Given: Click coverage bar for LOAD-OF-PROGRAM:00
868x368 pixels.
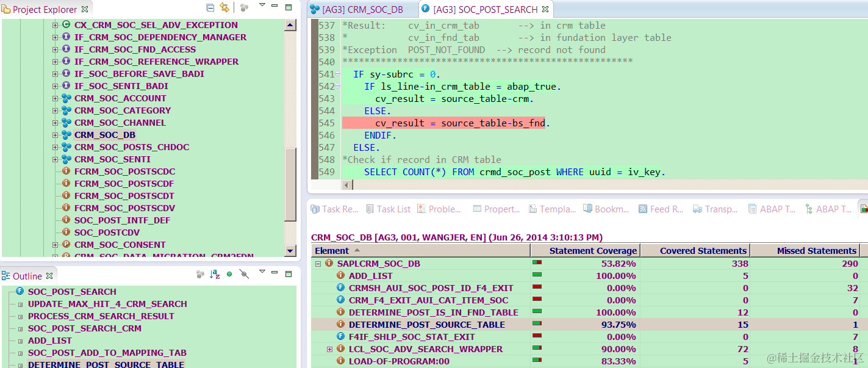Looking at the screenshot, I should [537, 360].
